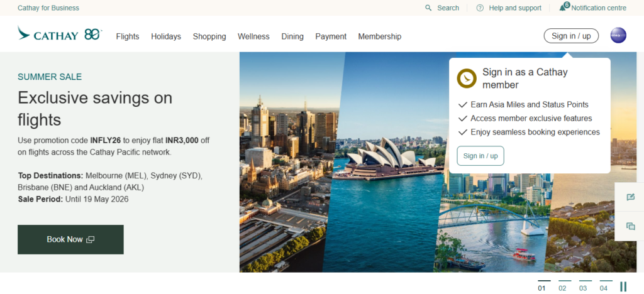
Task: Open the chat bubbles icon on the side tab
Action: click(x=630, y=226)
